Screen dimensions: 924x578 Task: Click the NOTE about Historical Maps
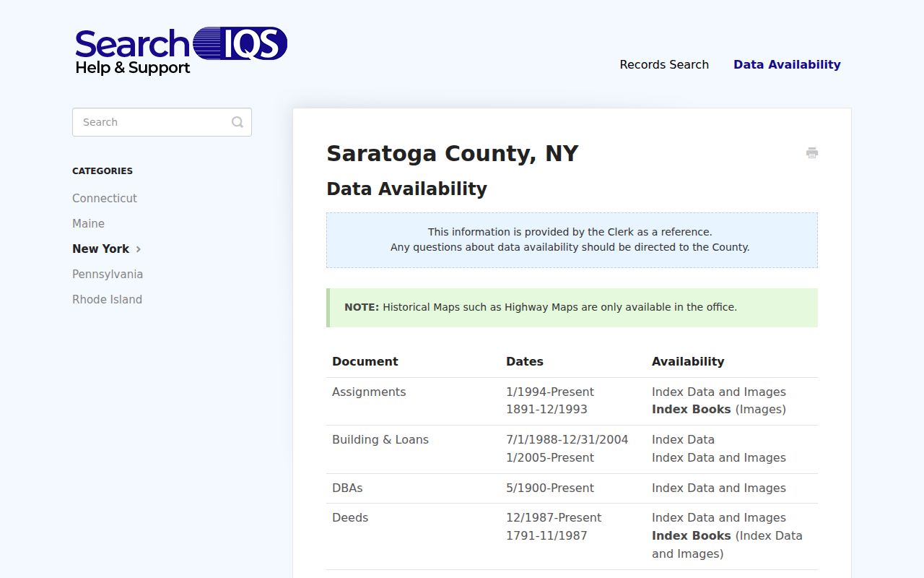pyautogui.click(x=572, y=307)
